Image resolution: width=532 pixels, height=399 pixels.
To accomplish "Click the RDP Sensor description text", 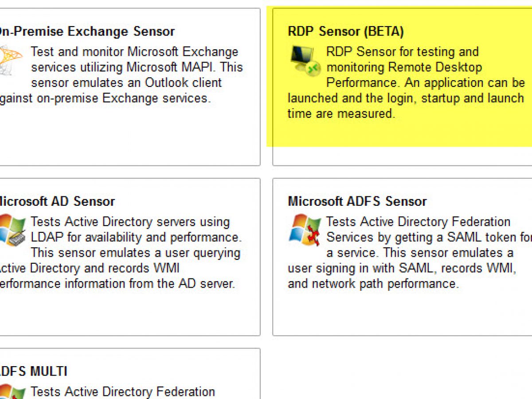I will 406,82.
